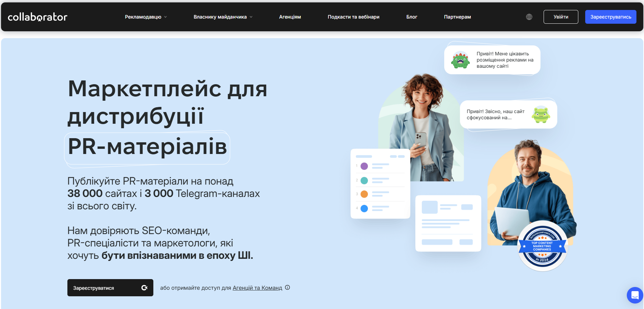Select the orange dot list row

(x=380, y=194)
